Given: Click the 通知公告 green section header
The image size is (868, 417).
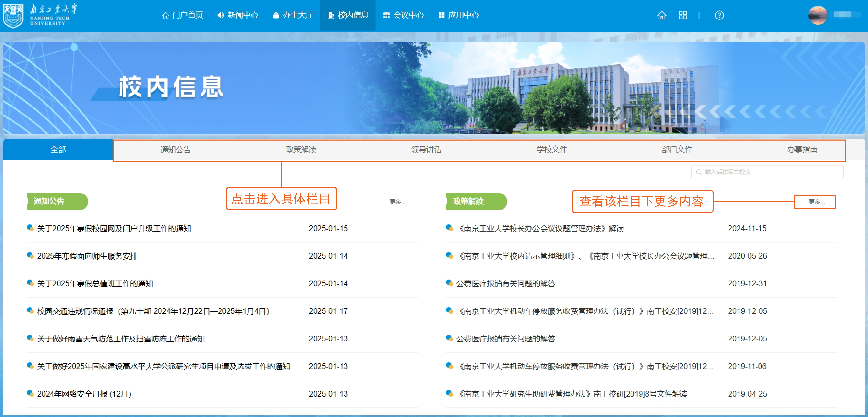Looking at the screenshot, I should tap(57, 201).
